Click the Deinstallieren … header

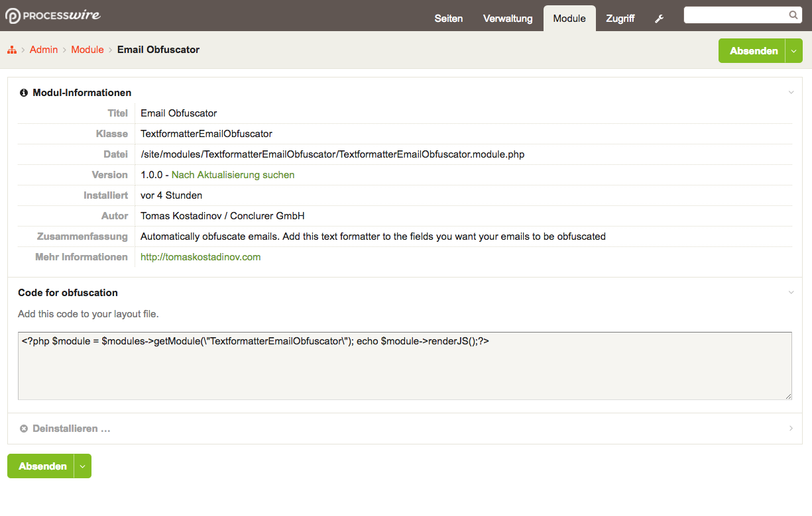[x=72, y=429]
